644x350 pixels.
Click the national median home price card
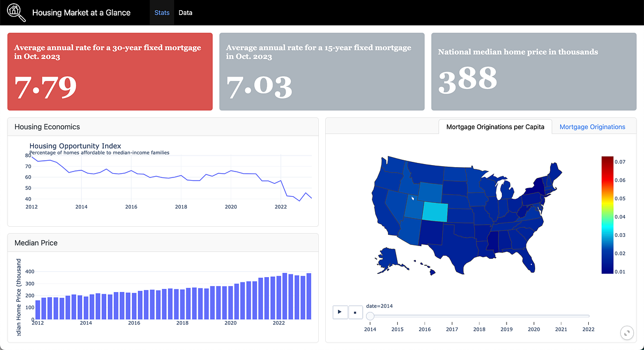coord(534,71)
